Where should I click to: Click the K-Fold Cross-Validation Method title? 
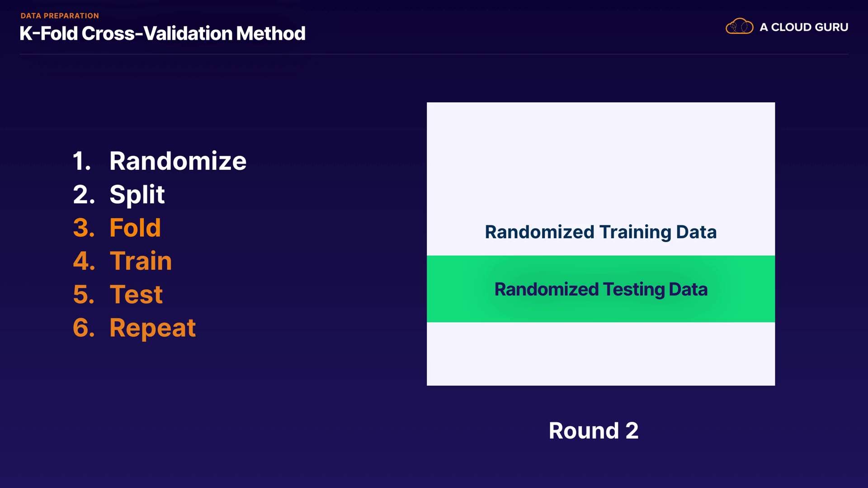(162, 33)
